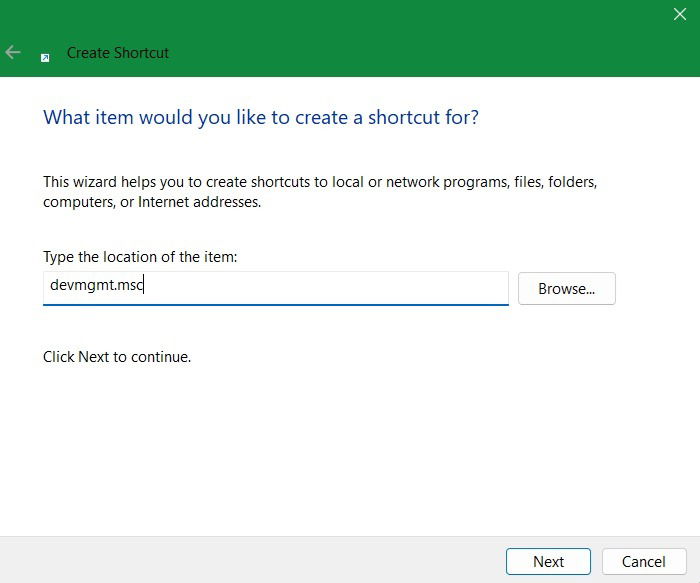Click the wizard description starting 'This wizard helps'
The width and height of the screenshot is (700, 583).
coord(320,183)
